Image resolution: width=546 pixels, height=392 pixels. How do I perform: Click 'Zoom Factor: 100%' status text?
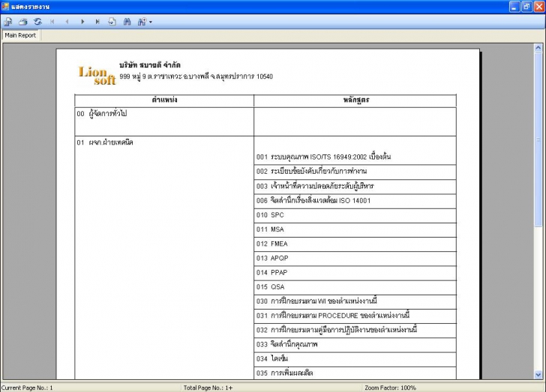[x=390, y=388]
